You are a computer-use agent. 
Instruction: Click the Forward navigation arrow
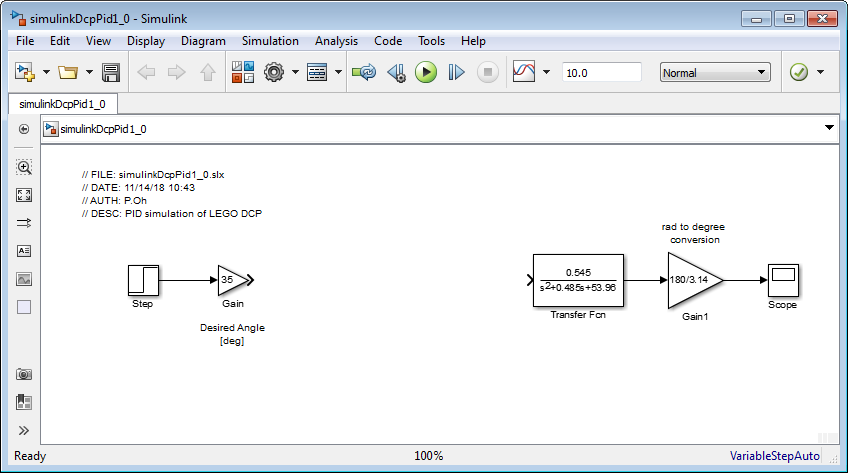point(176,72)
